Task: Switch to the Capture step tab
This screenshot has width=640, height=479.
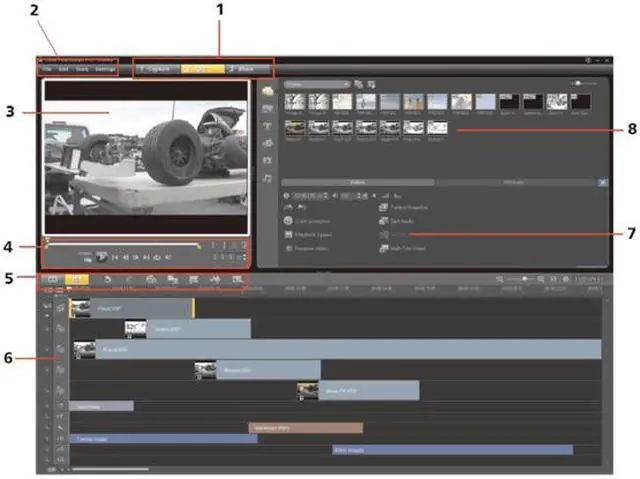Action: (158, 69)
